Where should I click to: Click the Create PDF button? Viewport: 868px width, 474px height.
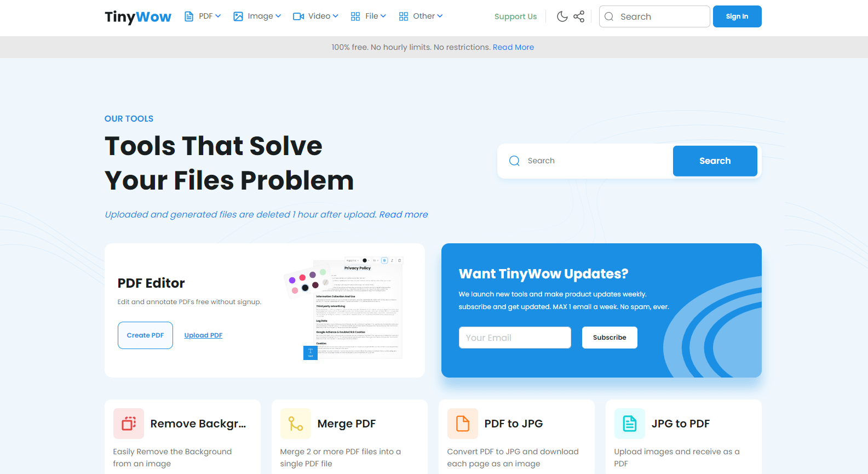pyautogui.click(x=145, y=335)
